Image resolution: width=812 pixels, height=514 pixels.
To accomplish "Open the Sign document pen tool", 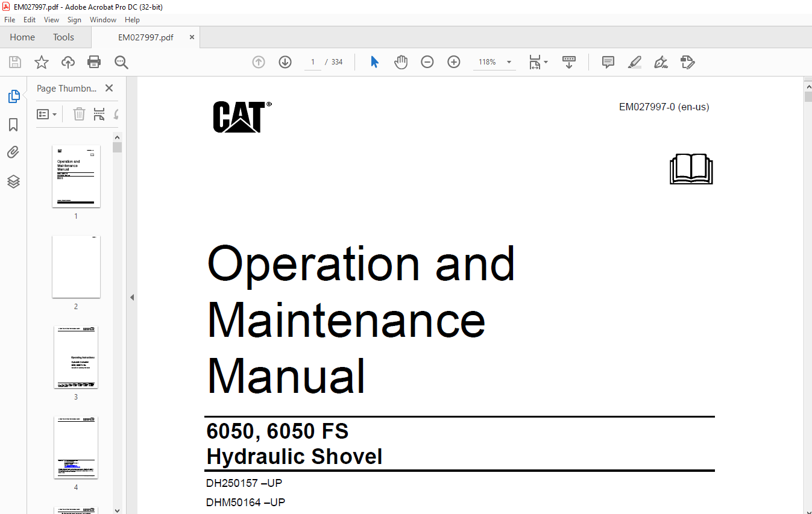I will (661, 62).
